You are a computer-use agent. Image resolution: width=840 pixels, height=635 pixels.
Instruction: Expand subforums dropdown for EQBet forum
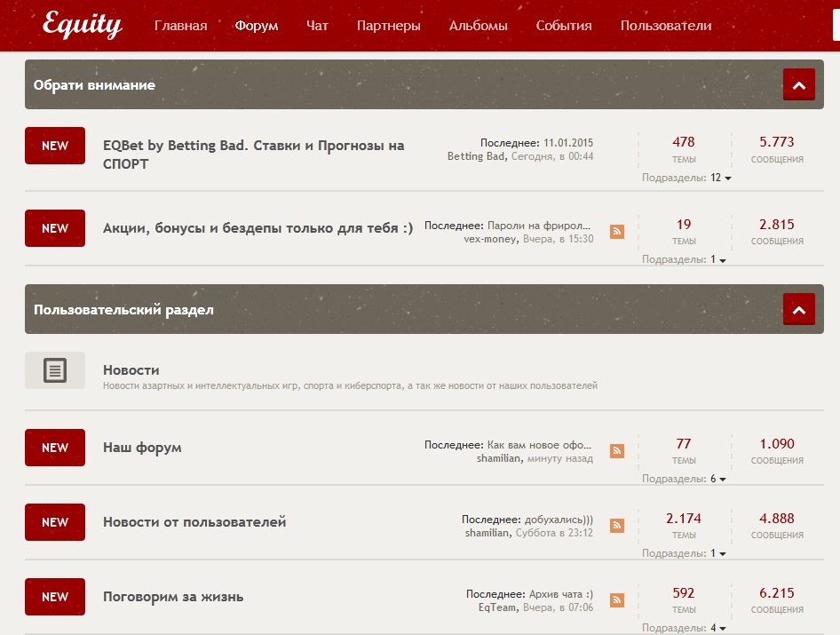coord(720,178)
